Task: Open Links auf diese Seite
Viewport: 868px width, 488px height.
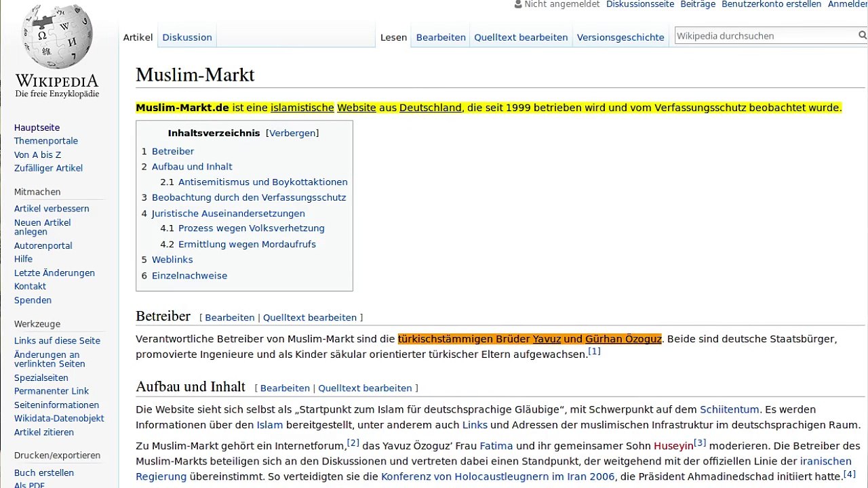Action: (57, 341)
